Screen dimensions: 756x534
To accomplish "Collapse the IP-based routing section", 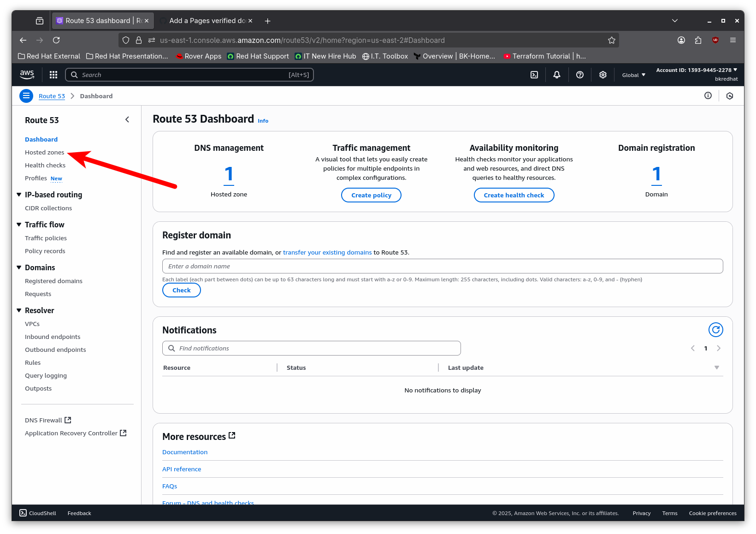I will tap(19, 195).
